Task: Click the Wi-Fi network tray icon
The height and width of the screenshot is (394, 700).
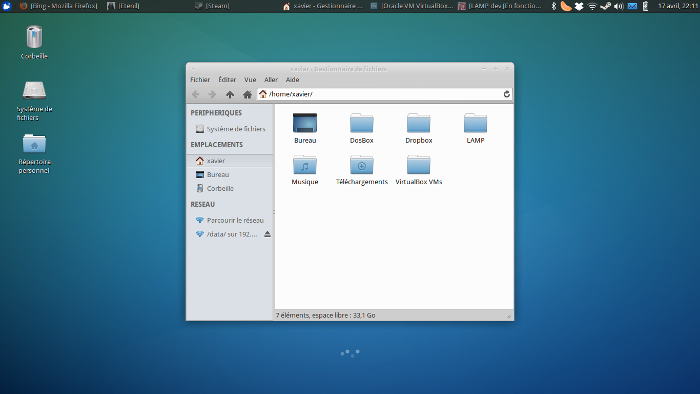Action: click(592, 6)
